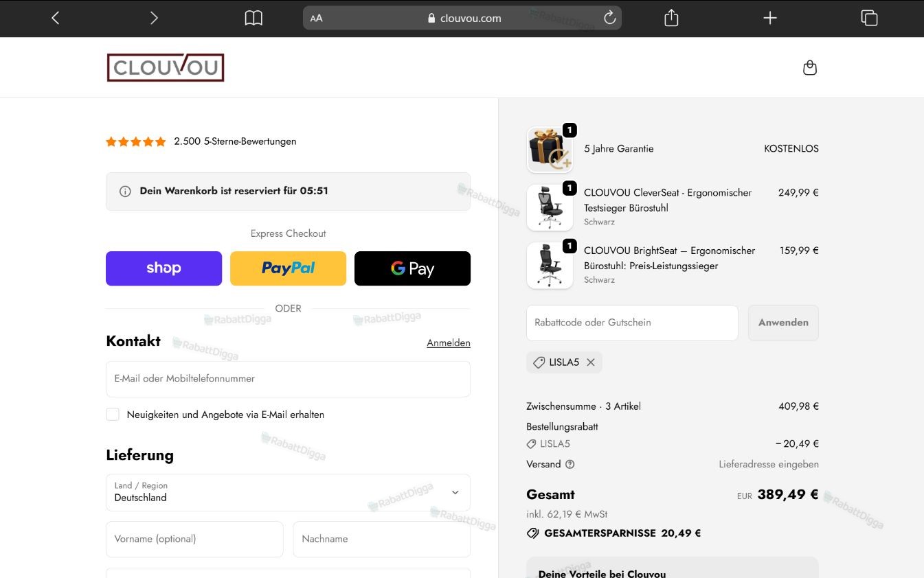The height and width of the screenshot is (578, 924).
Task: Click the shipping help question mark icon
Action: click(x=570, y=464)
